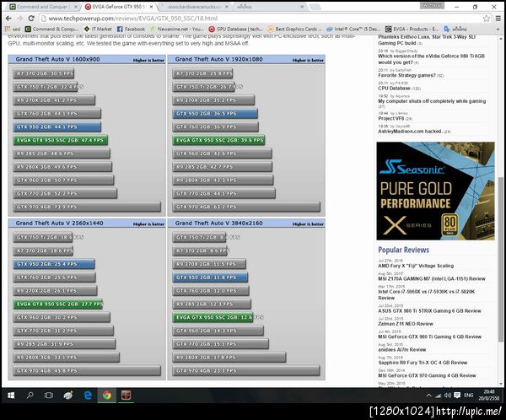The image size is (506, 420).
Task: Show hidden tray icons chevron
Action: tap(428, 396)
